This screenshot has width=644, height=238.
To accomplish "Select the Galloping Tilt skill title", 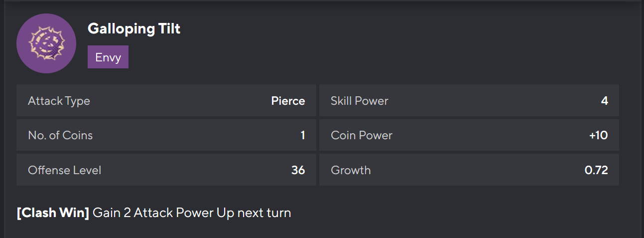I will pyautogui.click(x=133, y=29).
